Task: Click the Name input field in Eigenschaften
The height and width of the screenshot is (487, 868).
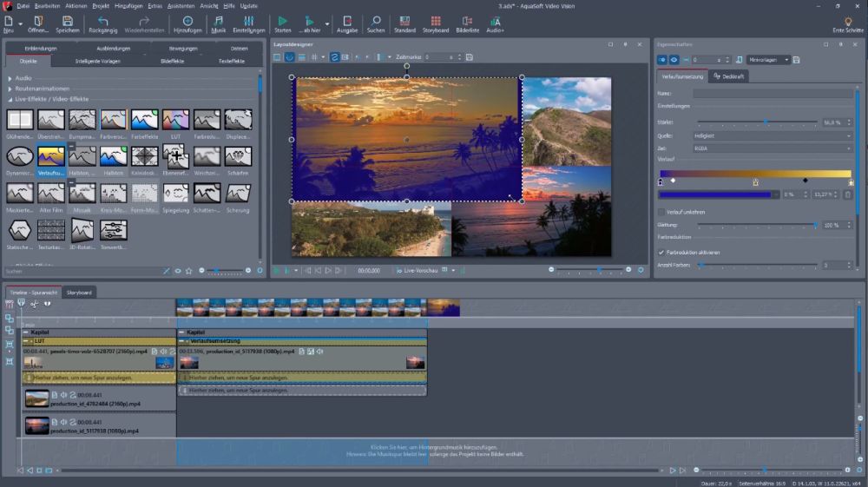Action: [773, 93]
